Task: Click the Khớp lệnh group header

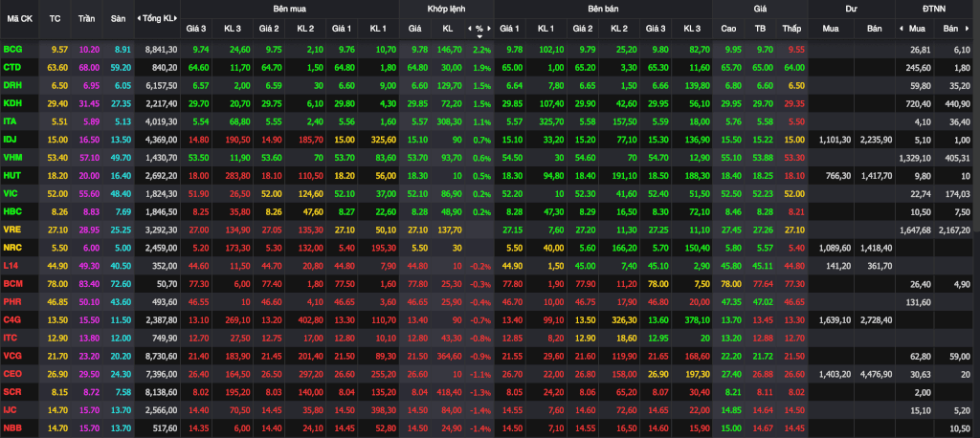Action: 446,9
